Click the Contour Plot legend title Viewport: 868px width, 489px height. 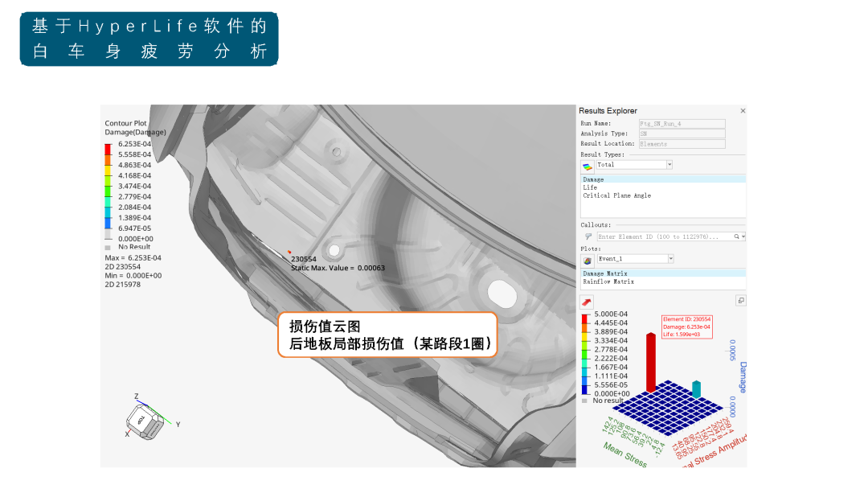[x=125, y=124]
